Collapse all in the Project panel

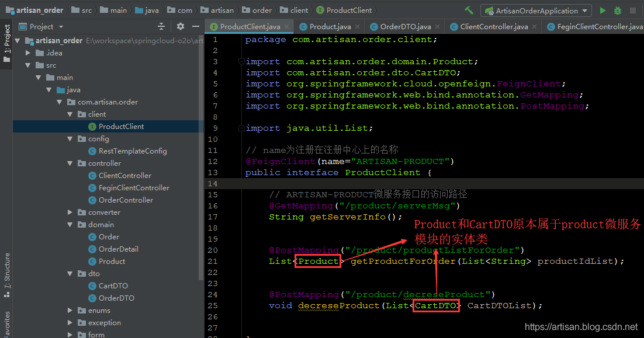pos(161,26)
